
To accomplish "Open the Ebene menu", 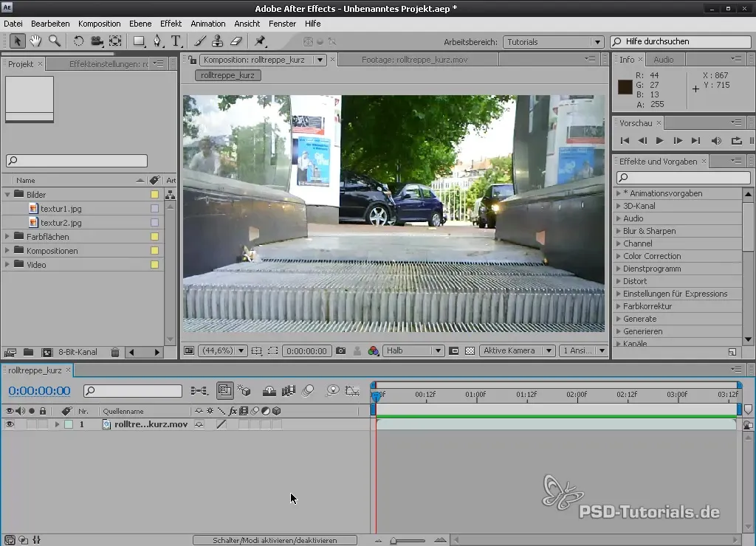I will (140, 24).
